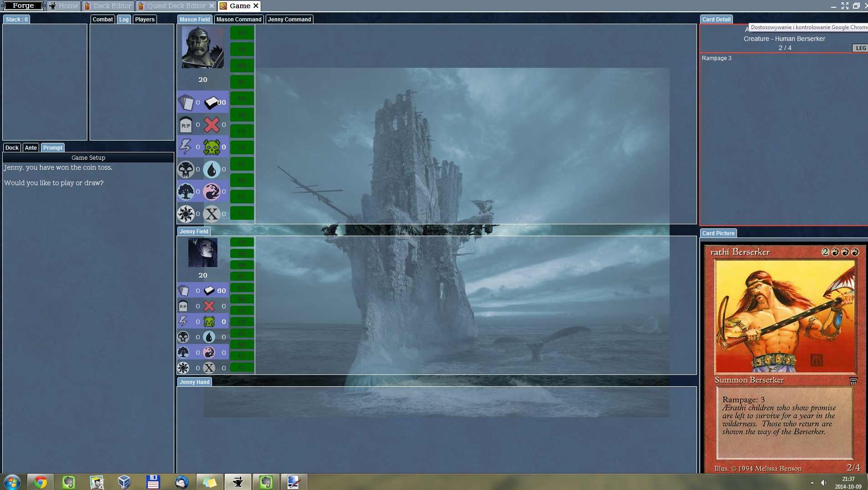This screenshot has height=490, width=868.
Task: Click Mason's white mana sun icon
Action: [x=186, y=214]
